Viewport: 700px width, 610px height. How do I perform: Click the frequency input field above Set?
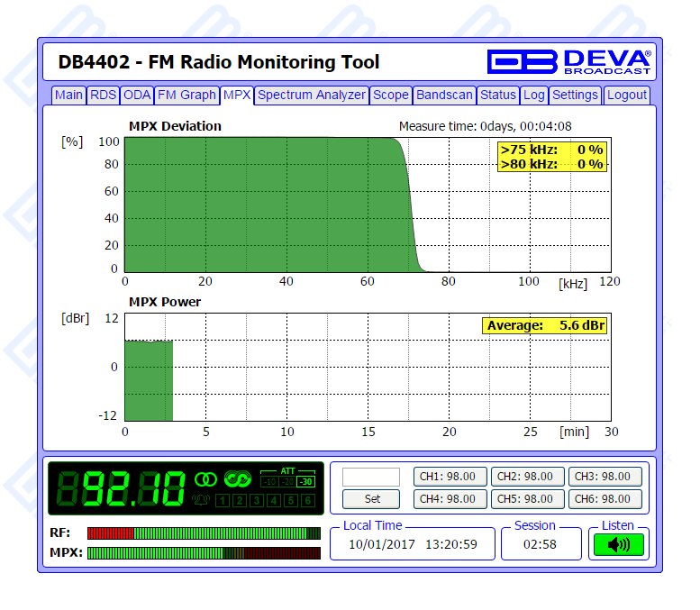click(371, 477)
